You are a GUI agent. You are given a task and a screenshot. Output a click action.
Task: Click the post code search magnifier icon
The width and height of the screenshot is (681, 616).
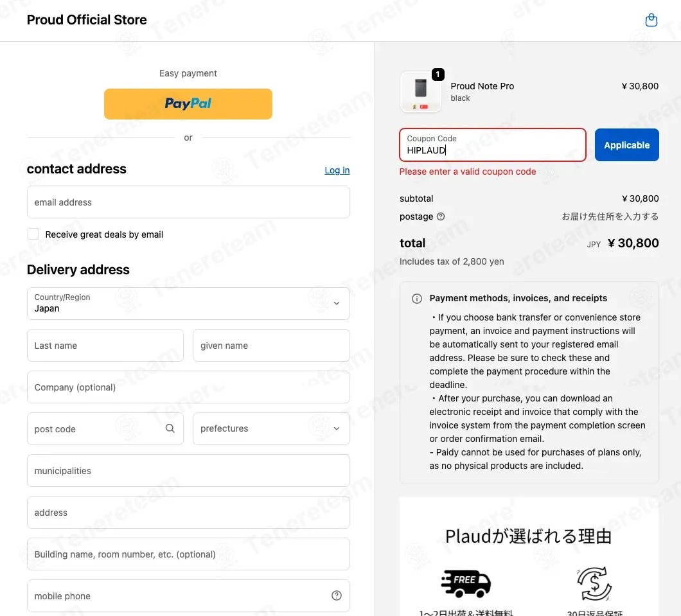tap(170, 428)
